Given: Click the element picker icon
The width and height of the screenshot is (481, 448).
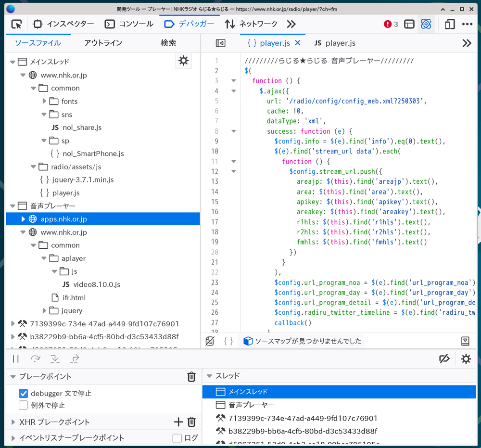Looking at the screenshot, I should point(17,24).
